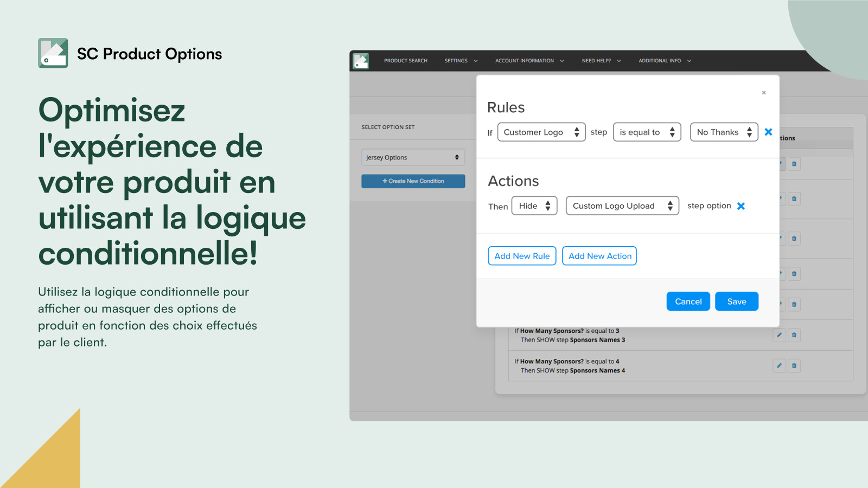Click 'If How Many Sponsors? is equal to 4' text
The height and width of the screenshot is (488, 868).
pos(567,361)
